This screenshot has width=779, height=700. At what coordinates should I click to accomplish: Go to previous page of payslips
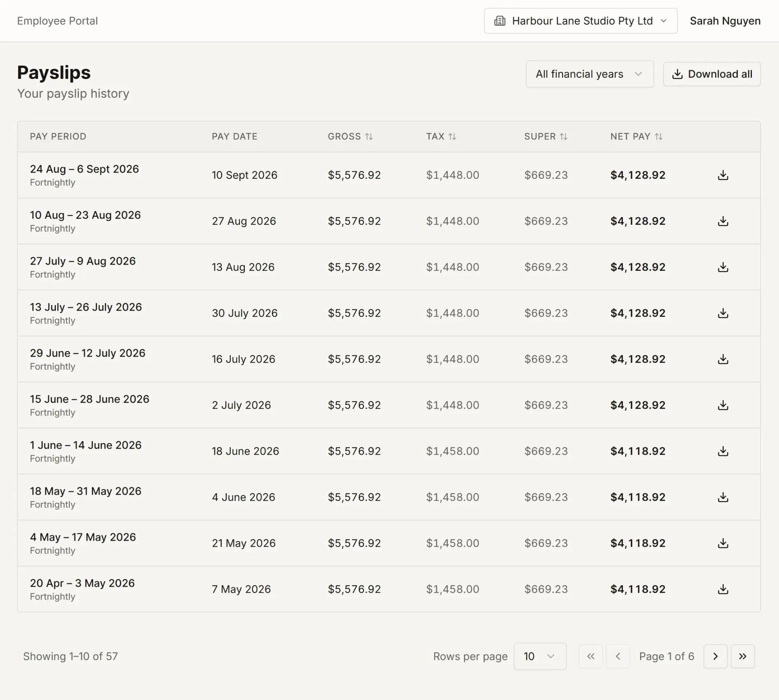[618, 656]
